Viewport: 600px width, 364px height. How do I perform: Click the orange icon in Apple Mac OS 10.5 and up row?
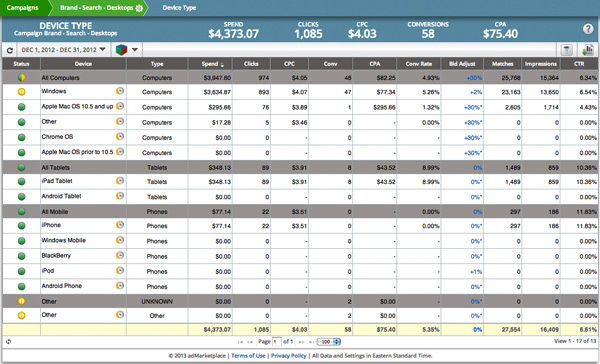click(x=120, y=106)
